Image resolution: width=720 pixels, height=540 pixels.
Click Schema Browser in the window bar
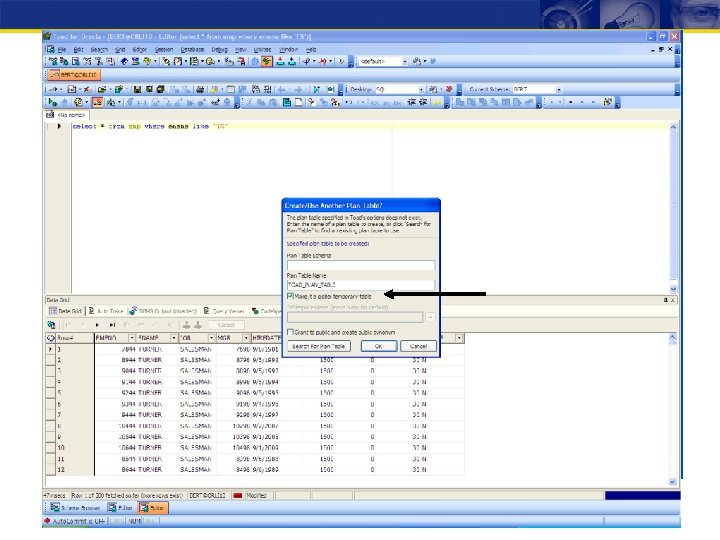75,508
